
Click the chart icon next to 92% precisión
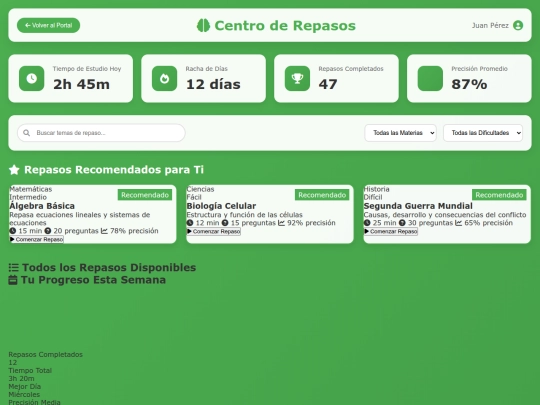[281, 223]
